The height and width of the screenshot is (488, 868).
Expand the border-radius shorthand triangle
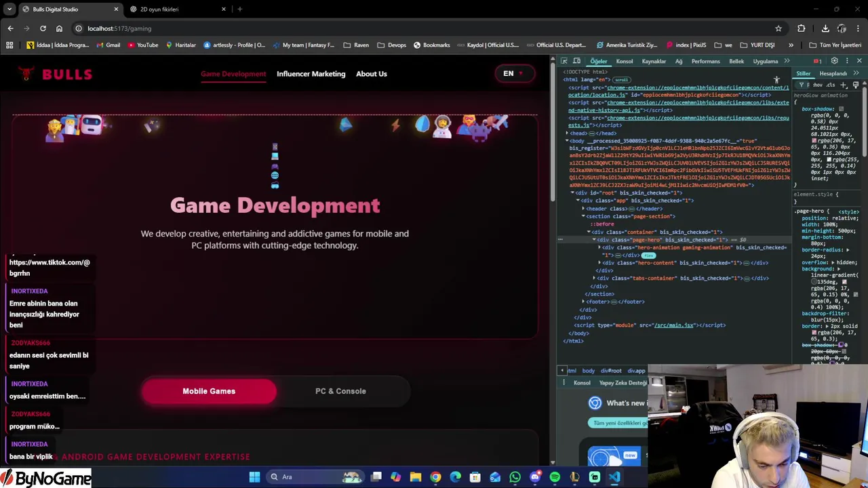pos(848,250)
